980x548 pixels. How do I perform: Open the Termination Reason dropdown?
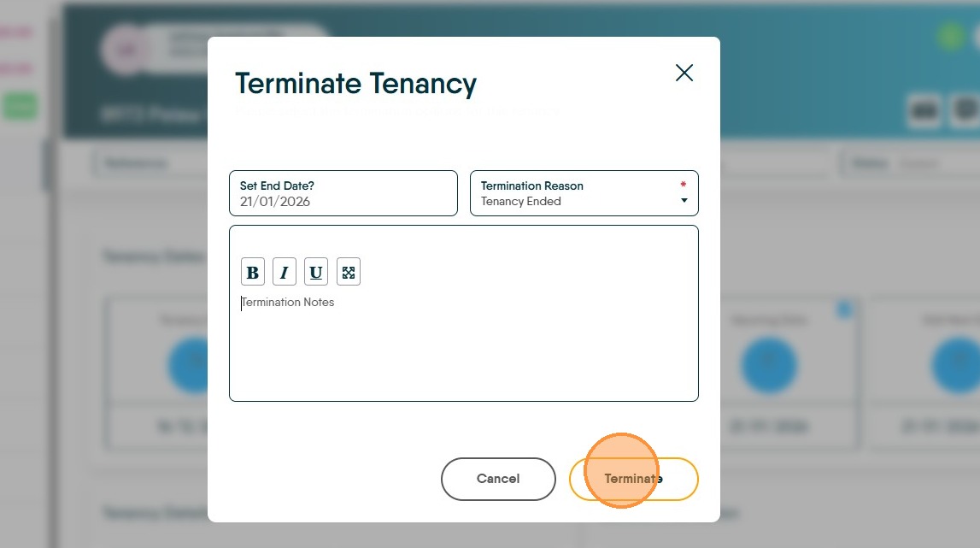click(584, 193)
